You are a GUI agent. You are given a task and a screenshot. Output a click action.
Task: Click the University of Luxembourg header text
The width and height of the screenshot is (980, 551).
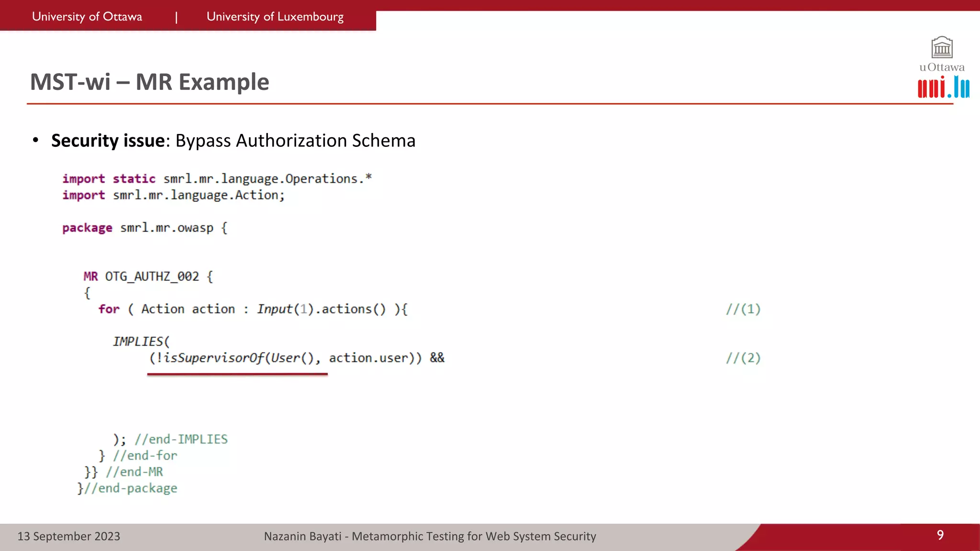(275, 17)
